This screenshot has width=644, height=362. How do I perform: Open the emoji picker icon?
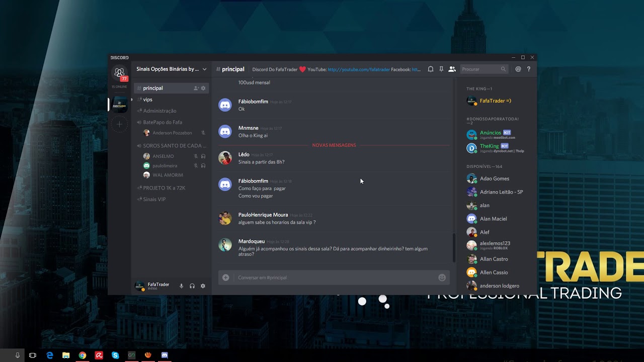click(442, 278)
